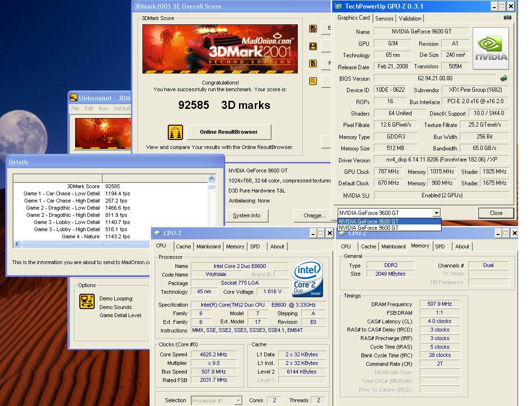Click the System Info button

pos(247,215)
